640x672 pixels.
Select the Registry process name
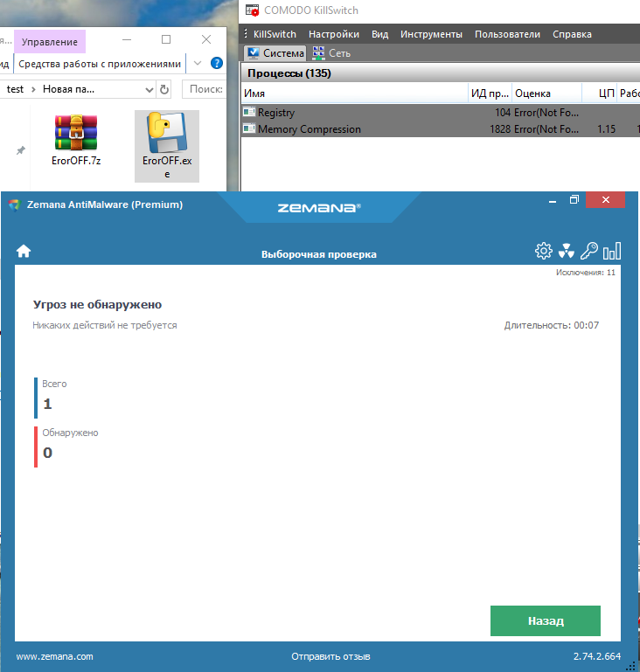tap(276, 112)
